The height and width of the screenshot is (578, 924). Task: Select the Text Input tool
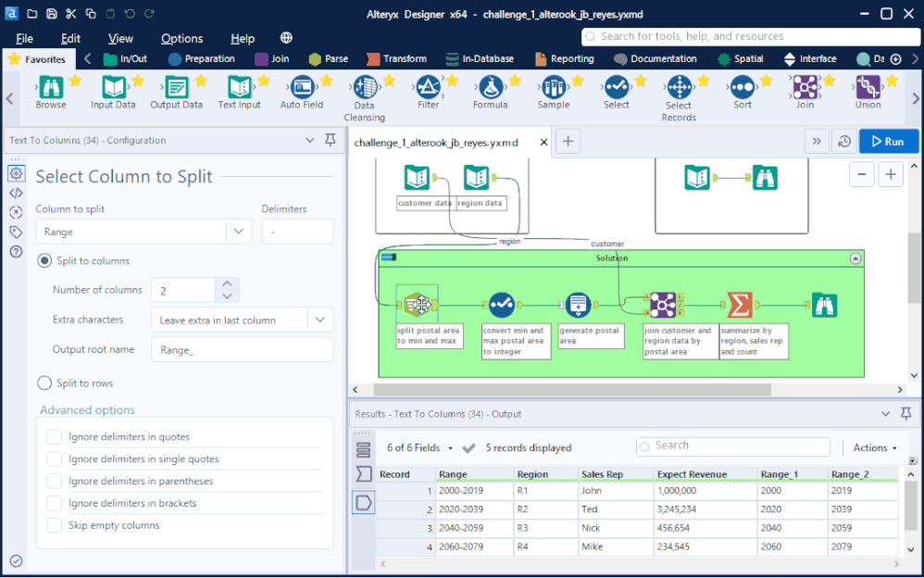pos(239,87)
